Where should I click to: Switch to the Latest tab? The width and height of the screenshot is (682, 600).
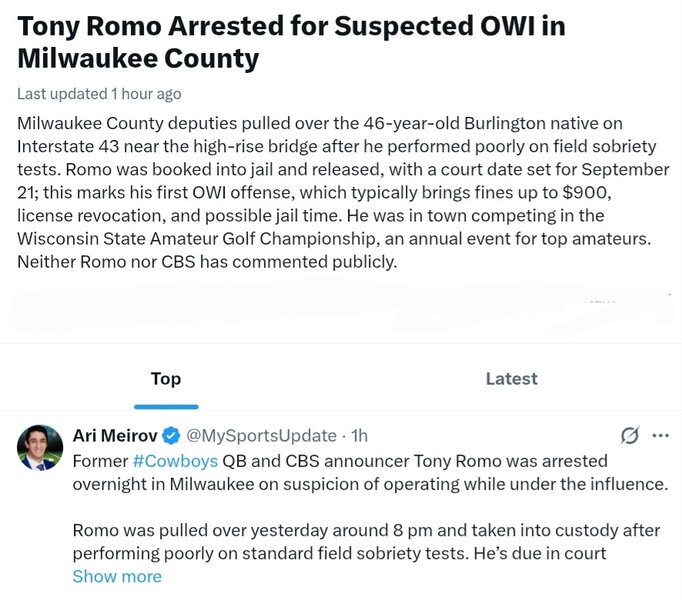(x=512, y=379)
